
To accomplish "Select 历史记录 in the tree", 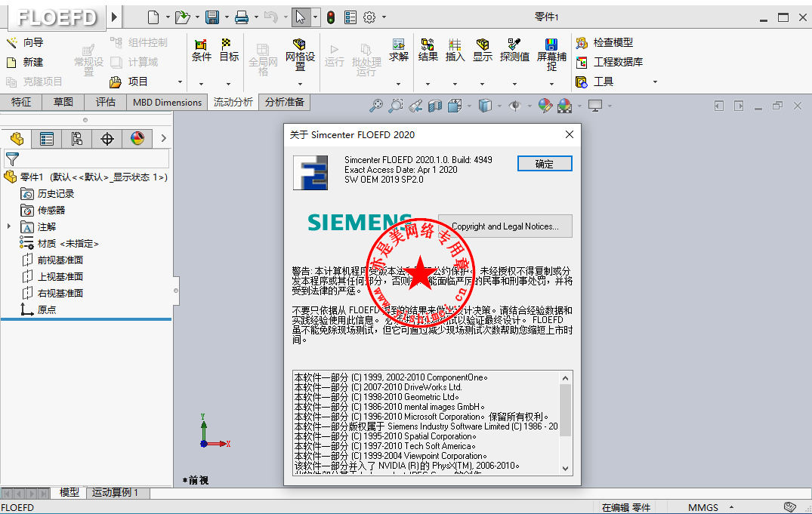I will (x=48, y=193).
